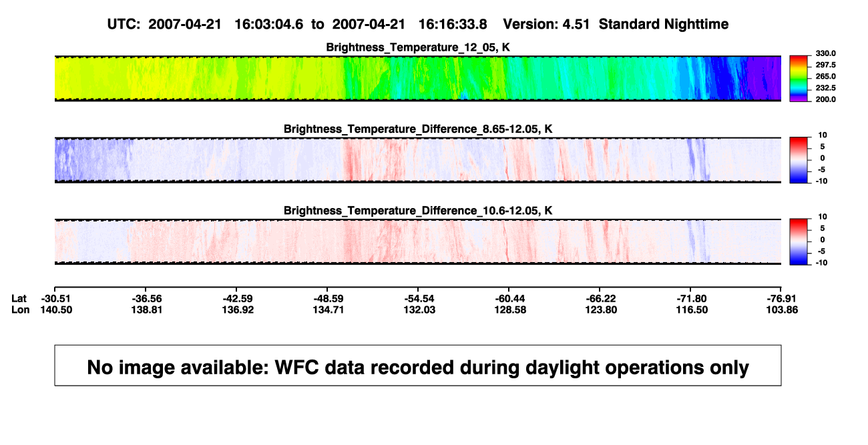Image resolution: width=868 pixels, height=445 pixels.
Task: Click latitude tick value -71.80
Action: (x=690, y=298)
